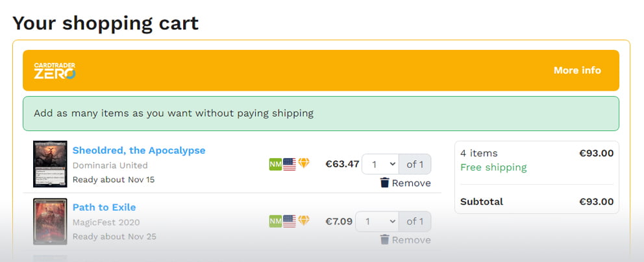
Task: Click US flag icon for Path to Exile
Action: click(290, 221)
